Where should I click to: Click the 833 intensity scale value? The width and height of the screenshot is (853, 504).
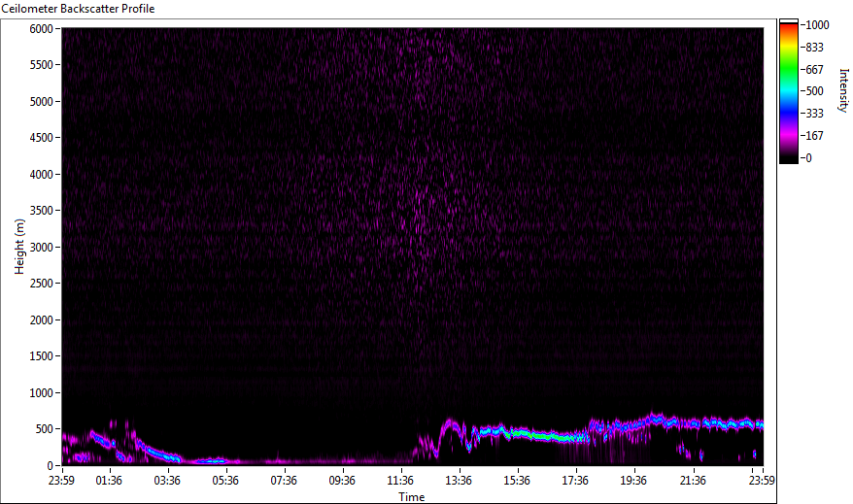[814, 48]
